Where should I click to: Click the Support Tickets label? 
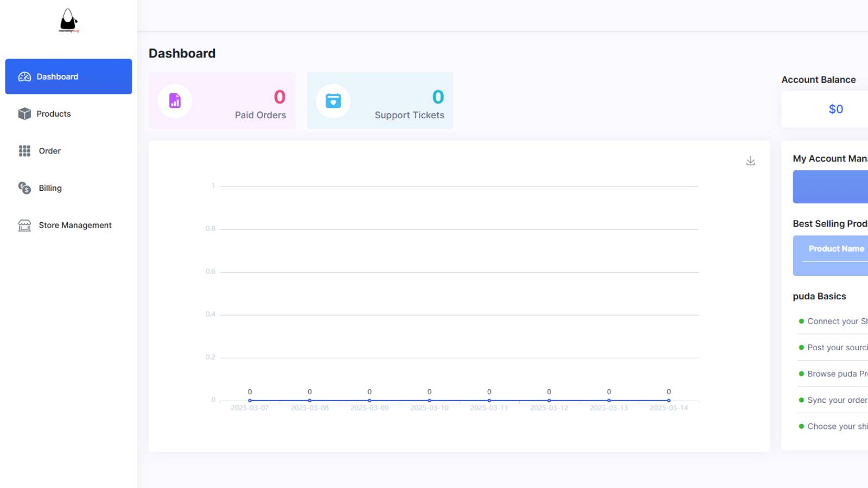(x=410, y=115)
